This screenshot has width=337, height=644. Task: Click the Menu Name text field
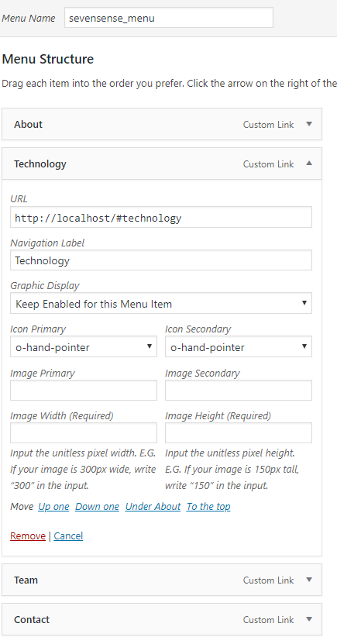tap(169, 18)
